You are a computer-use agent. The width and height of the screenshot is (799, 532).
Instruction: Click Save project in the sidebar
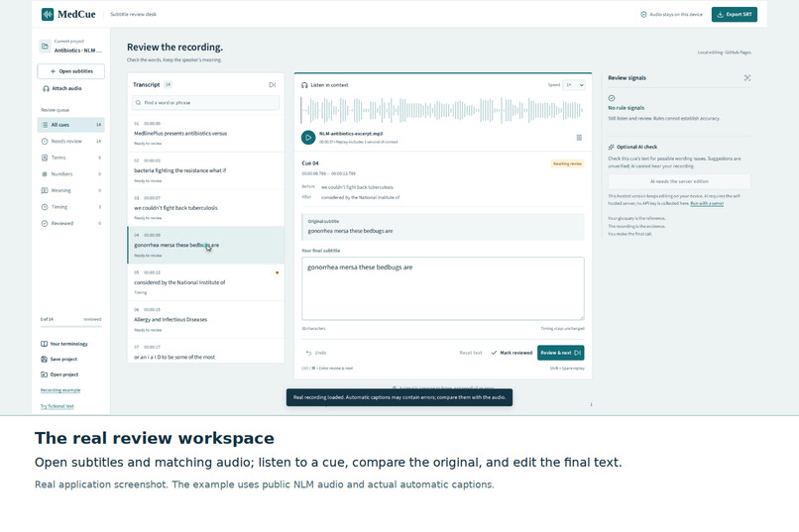pyautogui.click(x=59, y=360)
